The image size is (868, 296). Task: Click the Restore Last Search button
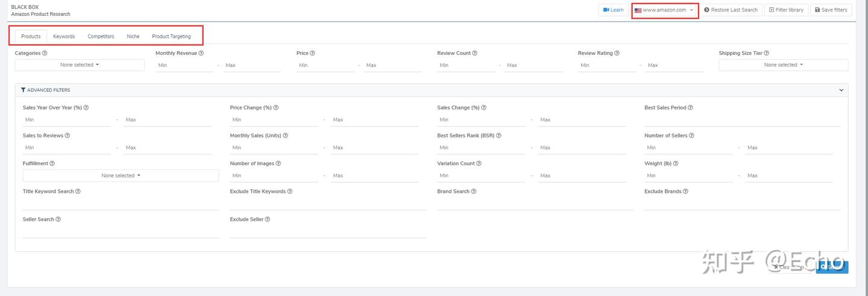coord(731,10)
